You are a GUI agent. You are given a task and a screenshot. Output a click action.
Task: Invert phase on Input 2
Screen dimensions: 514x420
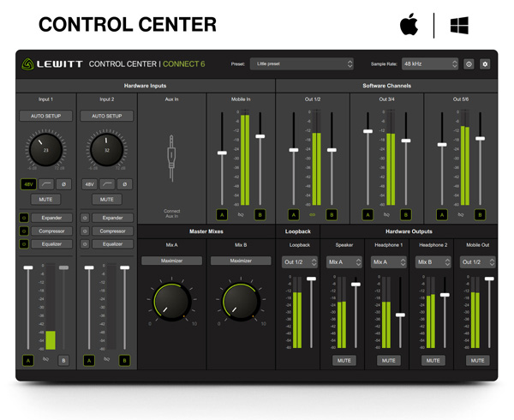pos(124,184)
